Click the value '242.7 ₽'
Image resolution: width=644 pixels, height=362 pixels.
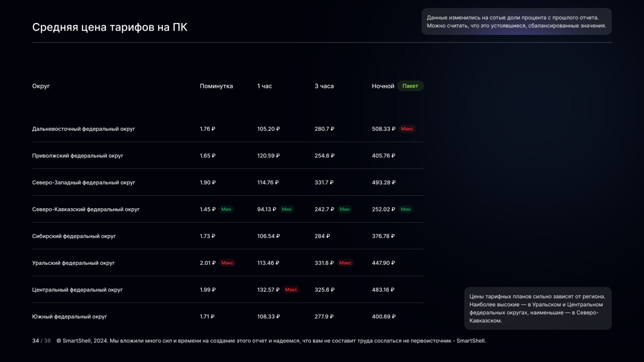coord(325,210)
